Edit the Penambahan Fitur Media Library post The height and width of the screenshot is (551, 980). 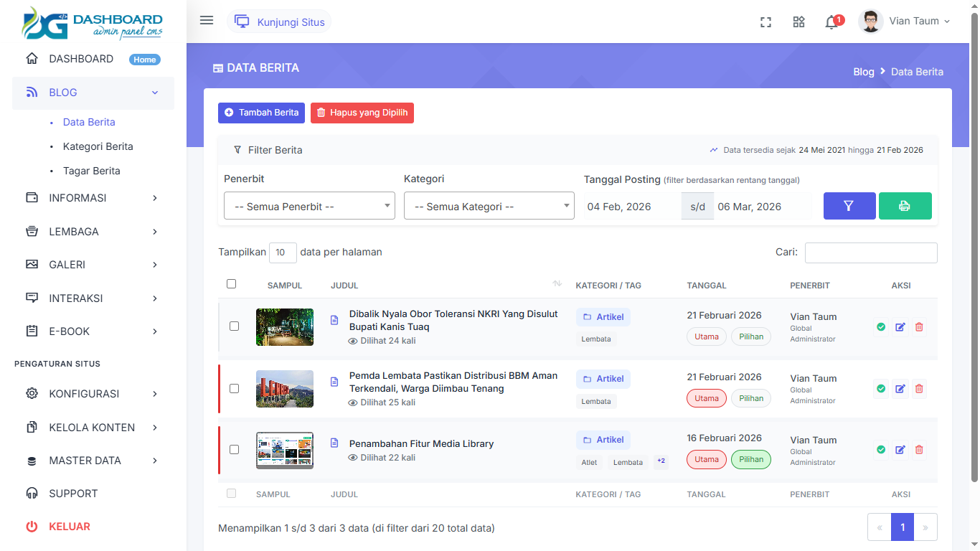[900, 450]
